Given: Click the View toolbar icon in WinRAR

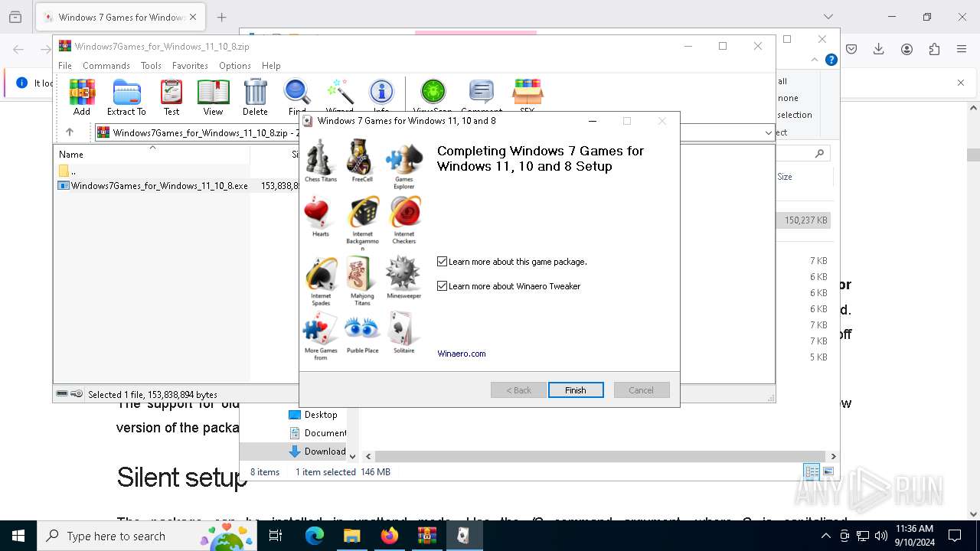Looking at the screenshot, I should coord(213,97).
